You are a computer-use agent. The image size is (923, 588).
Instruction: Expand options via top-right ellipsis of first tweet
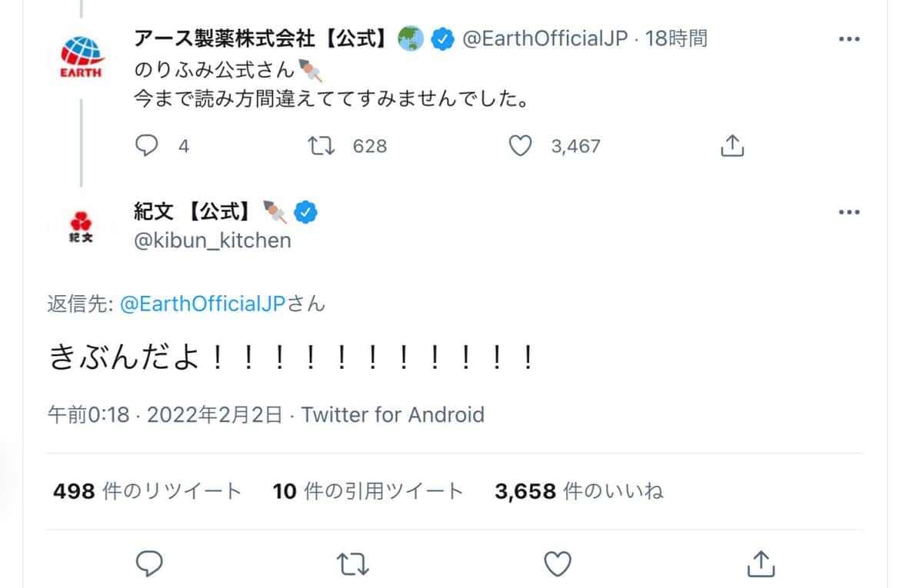click(850, 38)
